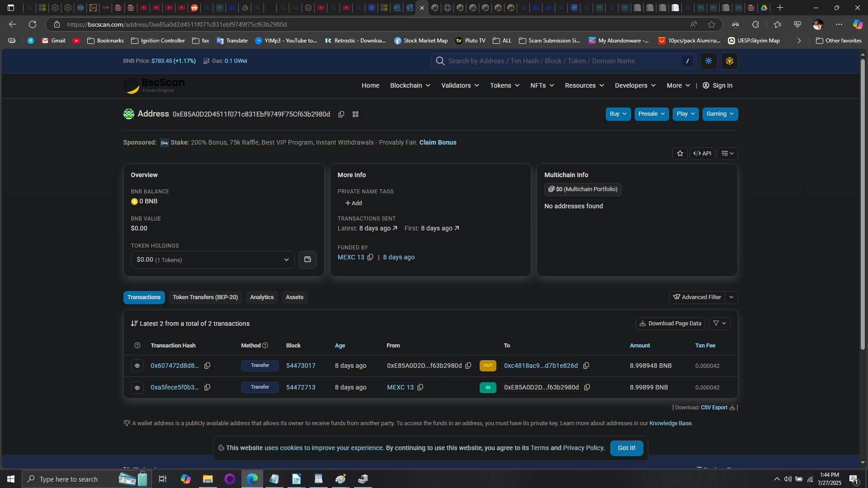Screen dimensions: 868x488
Task: Preview the first transaction with the eye icon
Action: click(x=137, y=366)
